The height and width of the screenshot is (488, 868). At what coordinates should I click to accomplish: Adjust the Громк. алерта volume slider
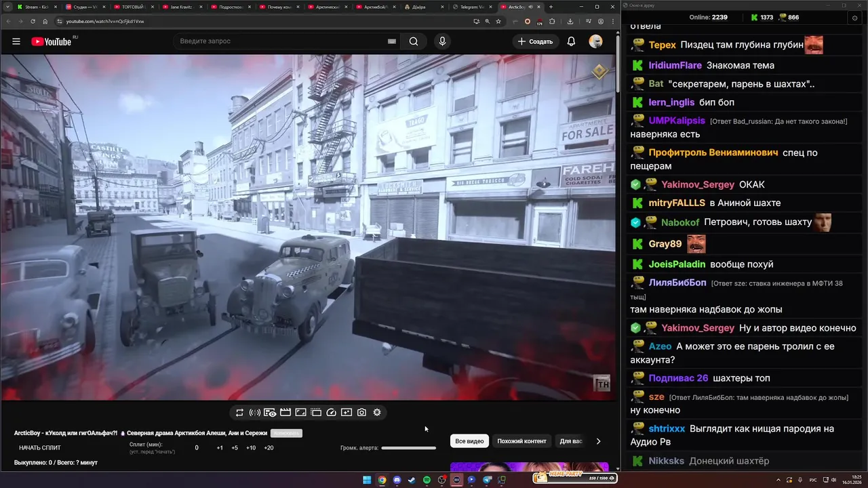(x=408, y=448)
